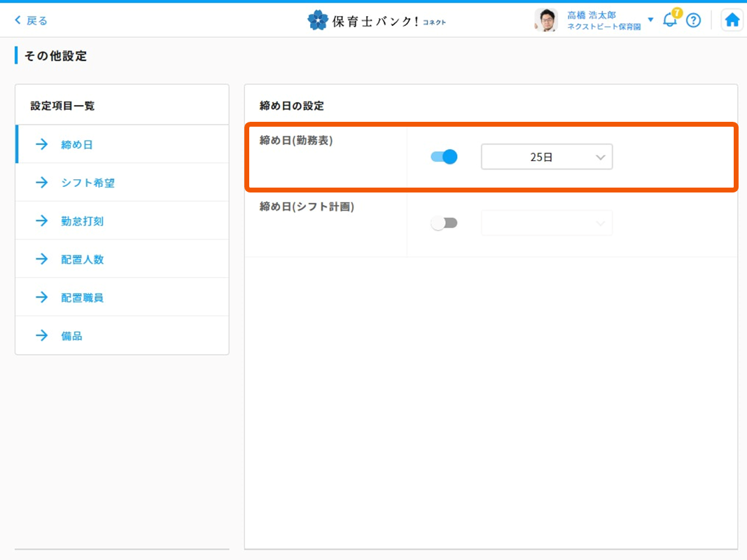Go back using the 戻る link
The image size is (747, 560).
[x=32, y=20]
